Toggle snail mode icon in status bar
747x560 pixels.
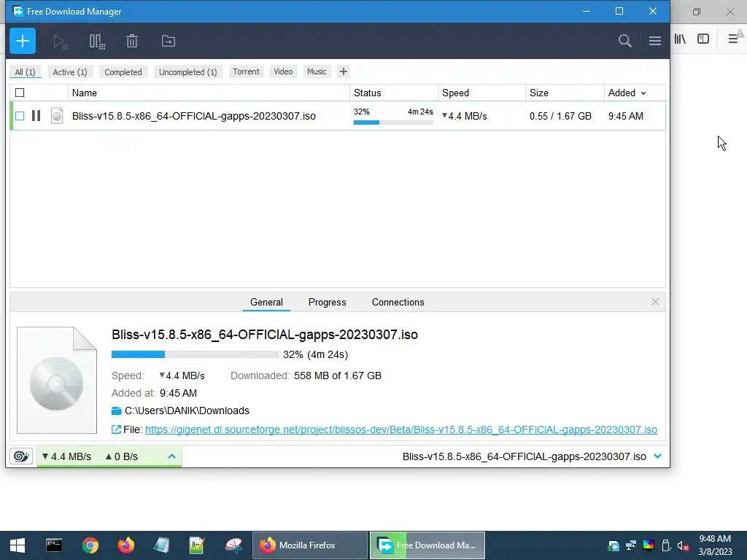coord(21,456)
